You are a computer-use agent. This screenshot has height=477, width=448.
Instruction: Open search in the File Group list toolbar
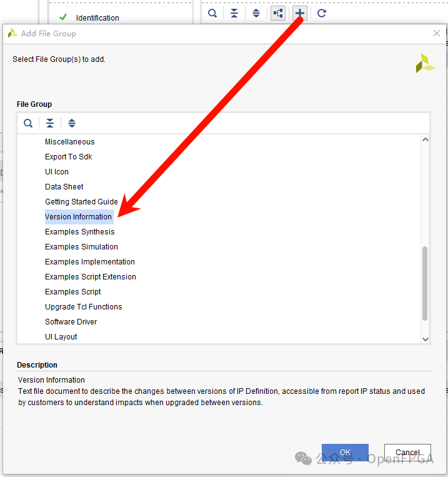pyautogui.click(x=28, y=123)
